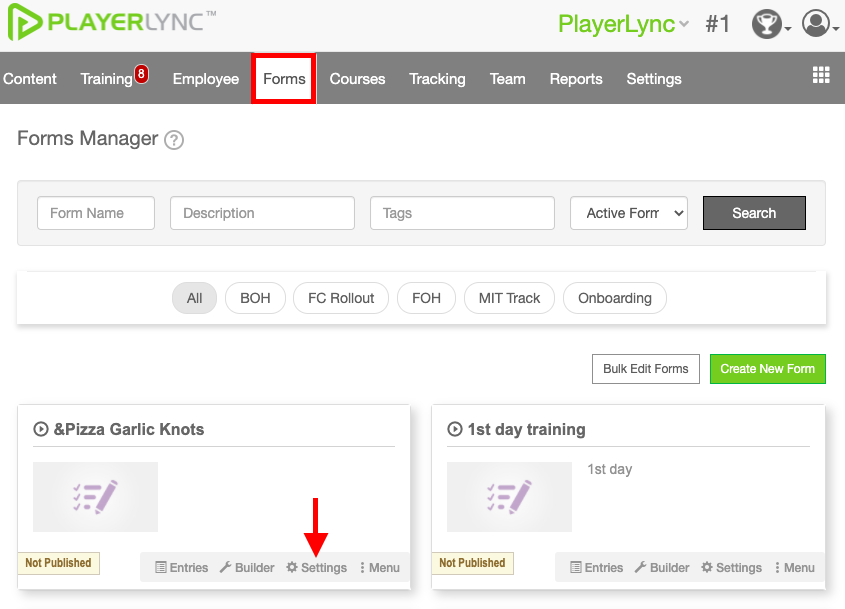Viewport: 845px width, 609px height.
Task: Open Builder for &Pizza Garlic Knots
Action: click(x=247, y=568)
